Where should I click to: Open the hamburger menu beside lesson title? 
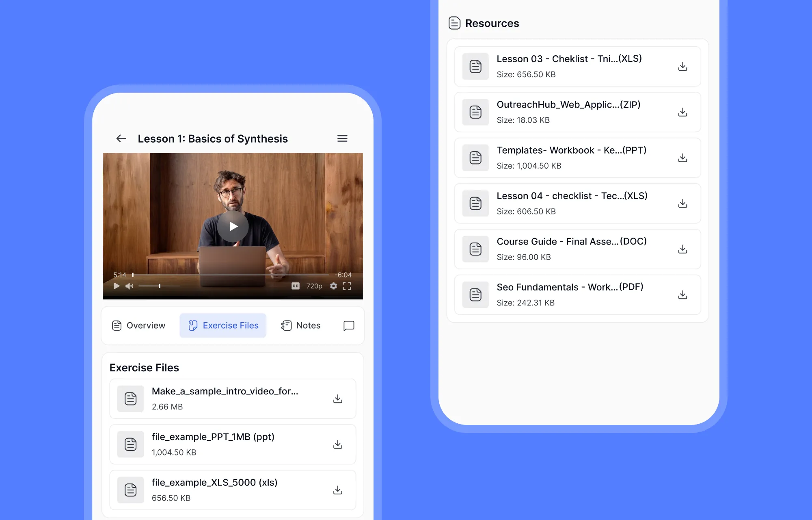click(x=342, y=139)
